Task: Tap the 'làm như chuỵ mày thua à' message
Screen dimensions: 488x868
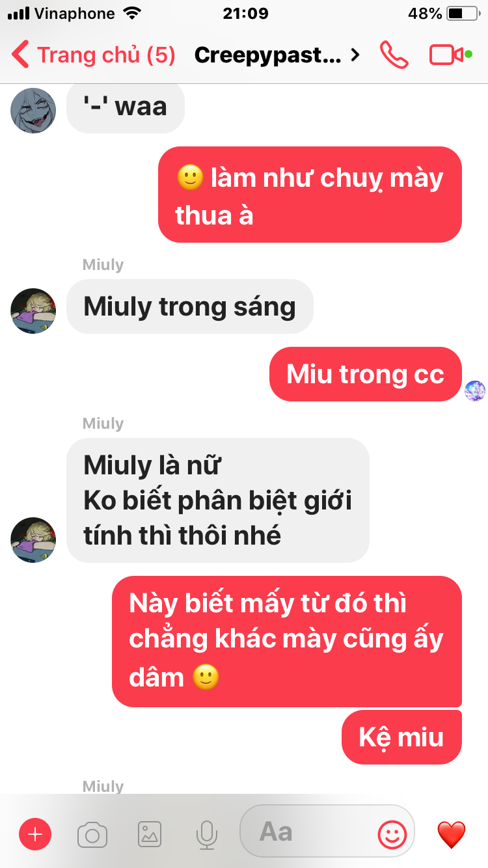Action: pyautogui.click(x=310, y=195)
